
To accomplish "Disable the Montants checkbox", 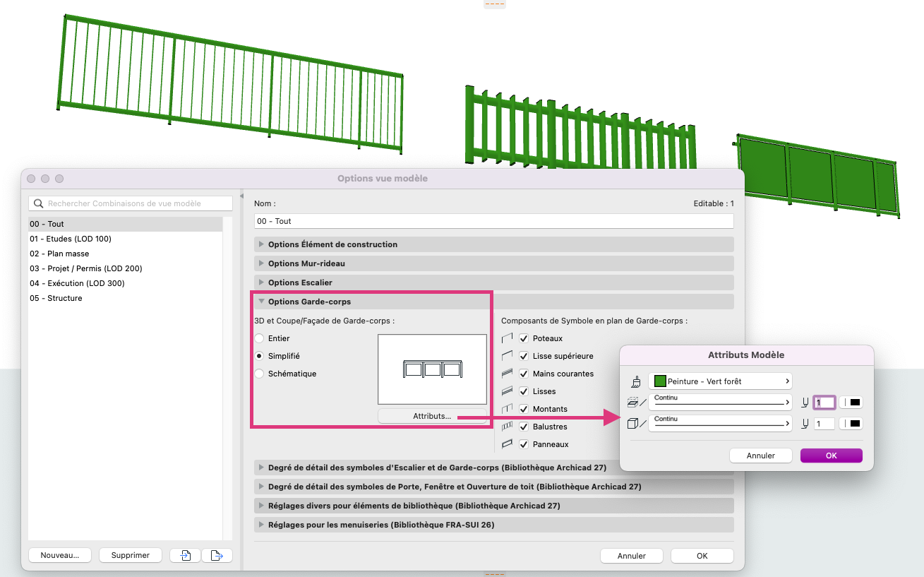I will [x=524, y=409].
